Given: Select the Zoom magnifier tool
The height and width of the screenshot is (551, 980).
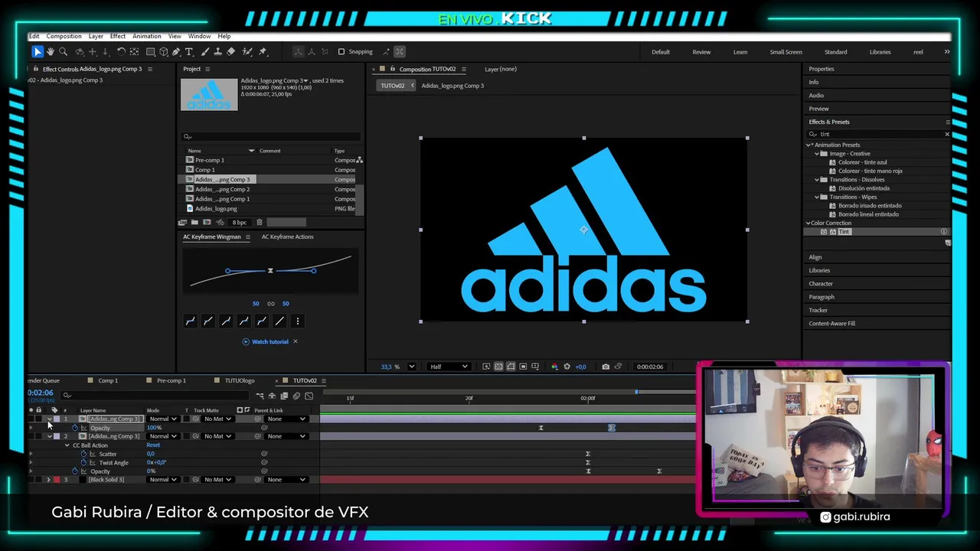Looking at the screenshot, I should [63, 51].
